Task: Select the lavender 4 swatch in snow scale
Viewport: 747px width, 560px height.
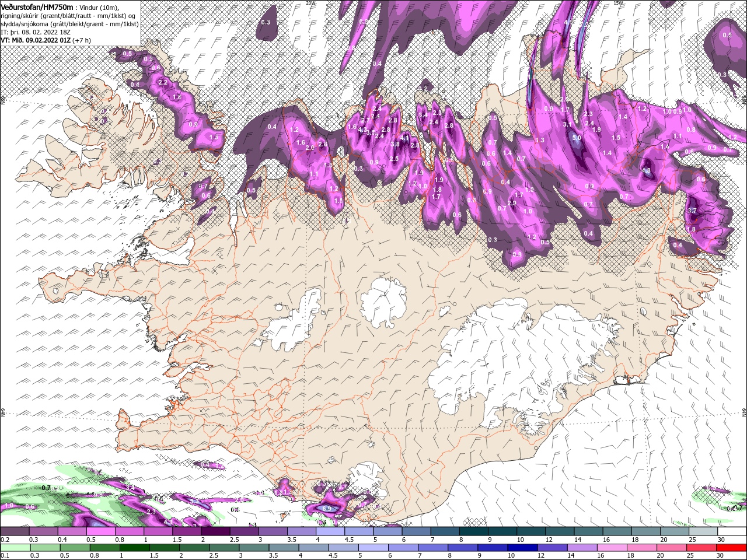Action: click(330, 531)
